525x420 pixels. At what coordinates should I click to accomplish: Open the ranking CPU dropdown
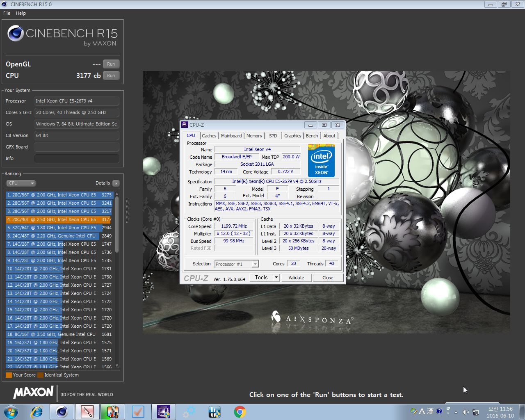pyautogui.click(x=21, y=183)
